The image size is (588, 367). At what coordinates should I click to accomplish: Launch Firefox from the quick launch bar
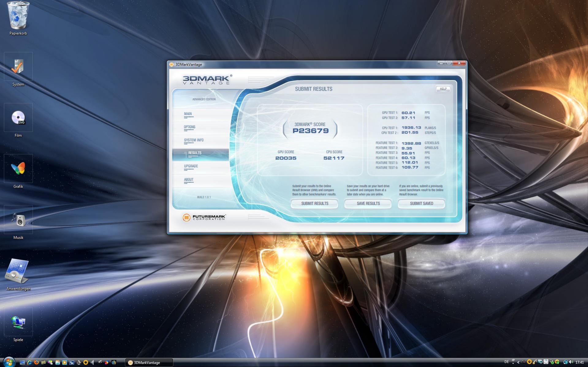[x=36, y=362]
